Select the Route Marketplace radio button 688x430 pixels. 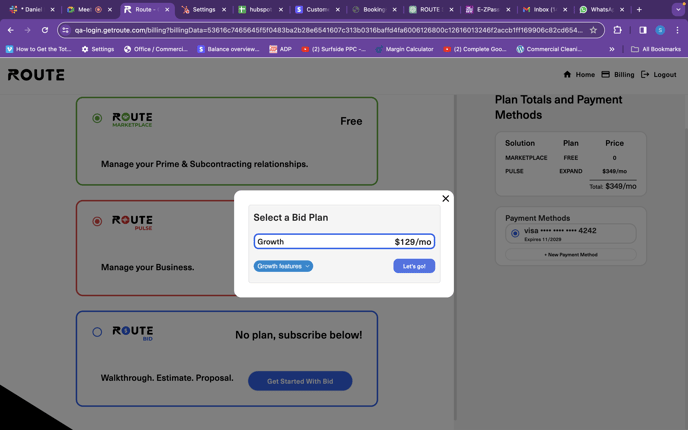97,118
